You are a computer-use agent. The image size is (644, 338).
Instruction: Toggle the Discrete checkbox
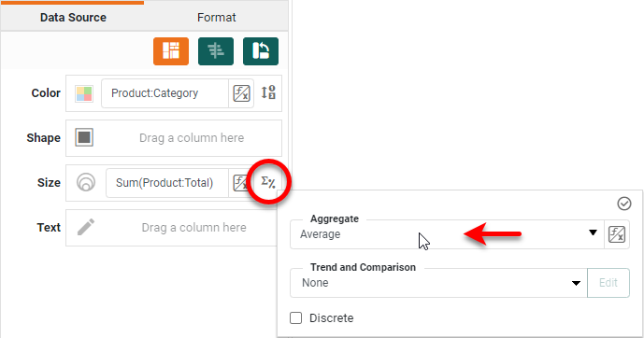(x=295, y=317)
